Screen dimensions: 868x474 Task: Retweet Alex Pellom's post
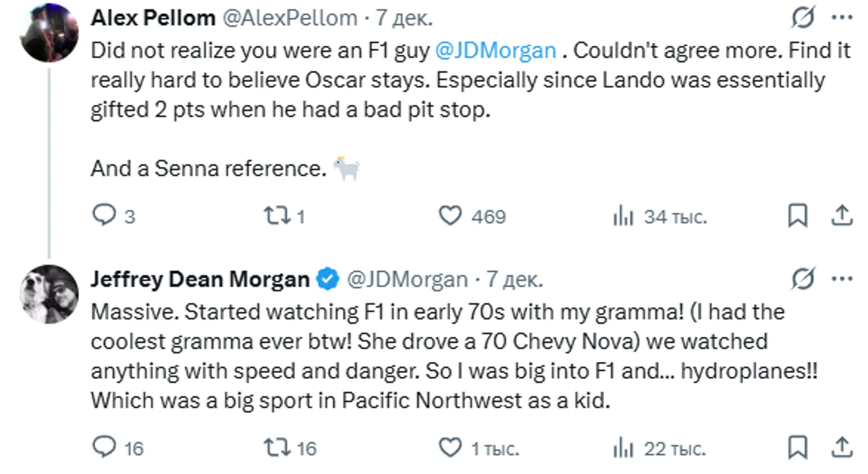pos(276,216)
